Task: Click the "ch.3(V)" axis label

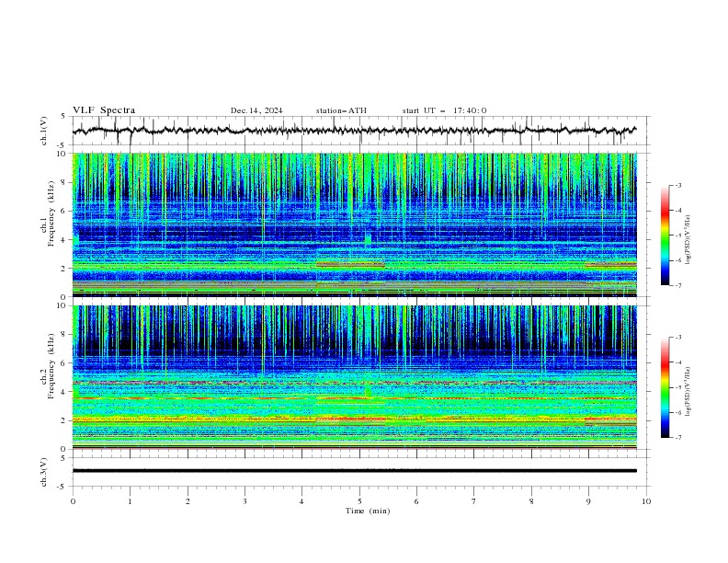Action: [44, 472]
